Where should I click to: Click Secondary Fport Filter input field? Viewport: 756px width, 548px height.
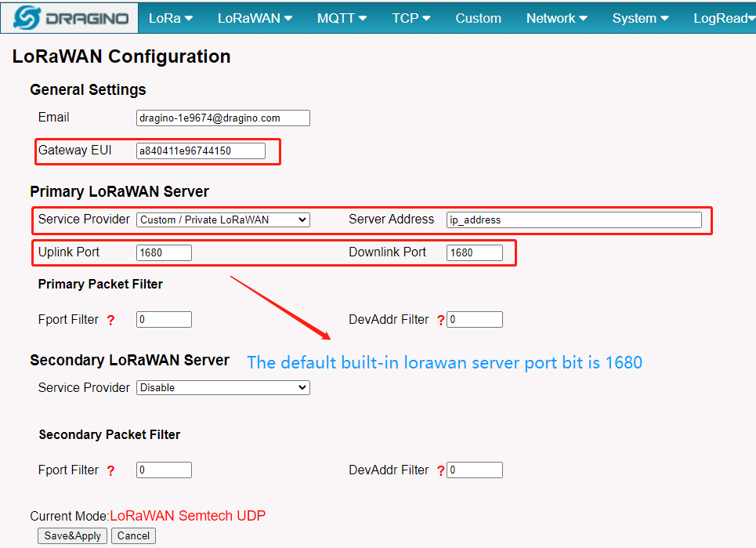(164, 470)
